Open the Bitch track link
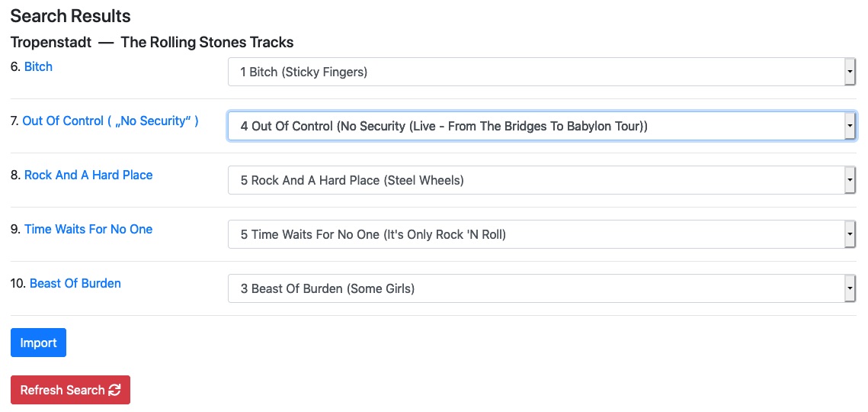Image resolution: width=868 pixels, height=412 pixels. point(38,66)
